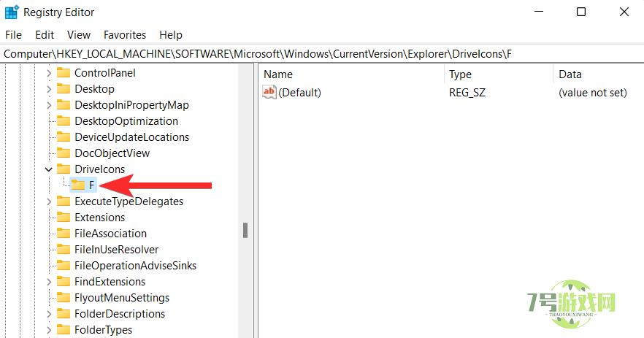This screenshot has height=338, width=644.
Task: Click the ExecuteTypeDelegates folder icon
Action: [64, 201]
